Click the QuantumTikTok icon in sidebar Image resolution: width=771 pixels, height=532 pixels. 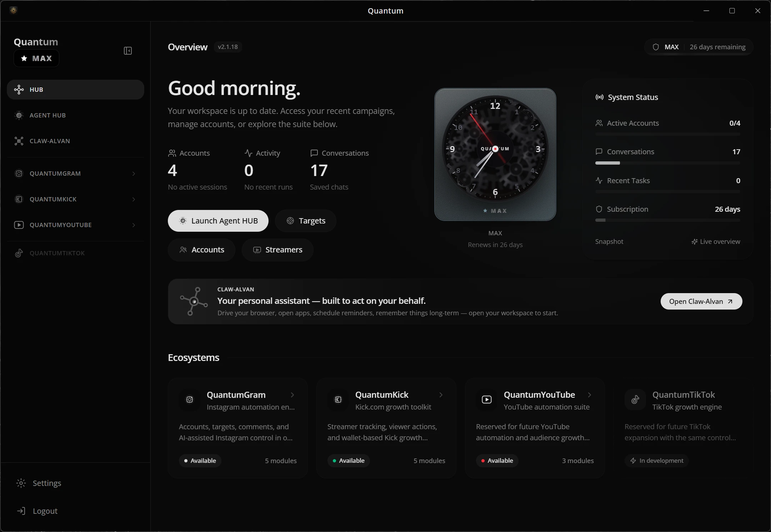19,253
